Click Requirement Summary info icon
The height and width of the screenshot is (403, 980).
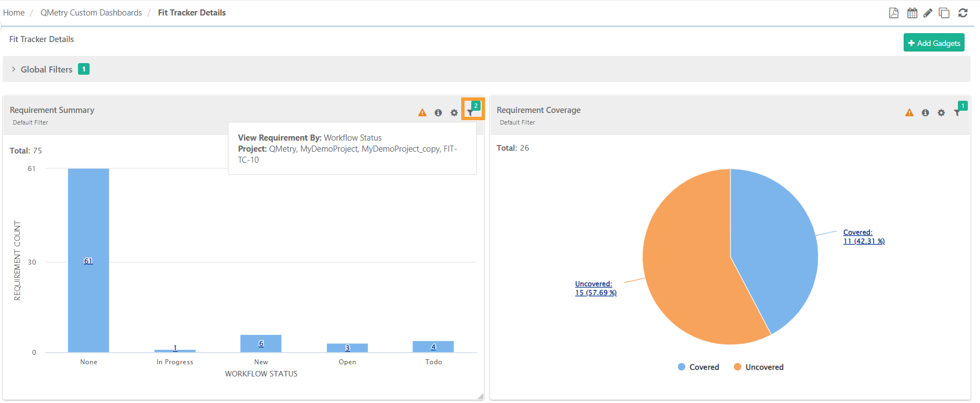438,113
